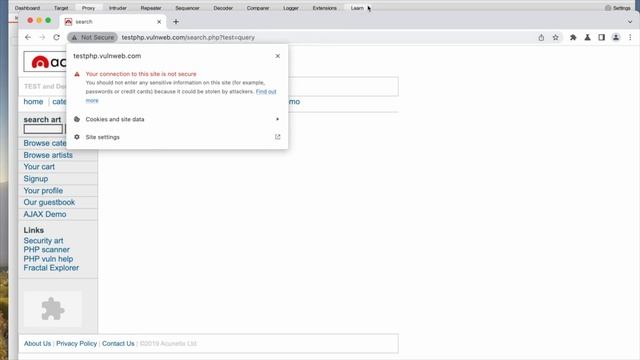Open the tab search chevron
The image size is (640, 360).
630,22
